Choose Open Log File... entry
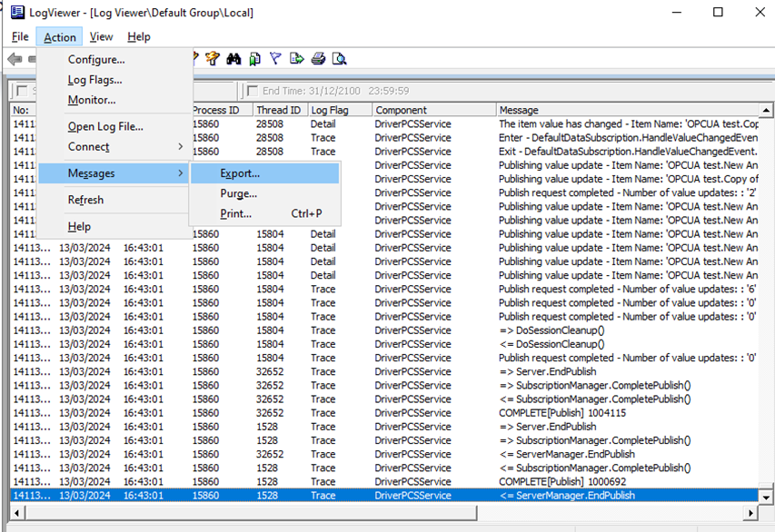 click(114, 127)
